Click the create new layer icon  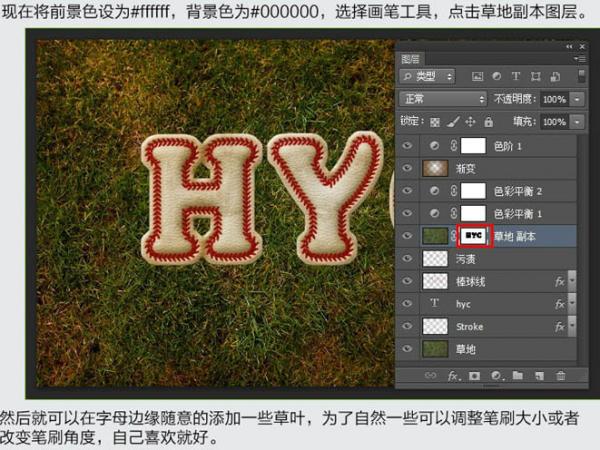(539, 375)
